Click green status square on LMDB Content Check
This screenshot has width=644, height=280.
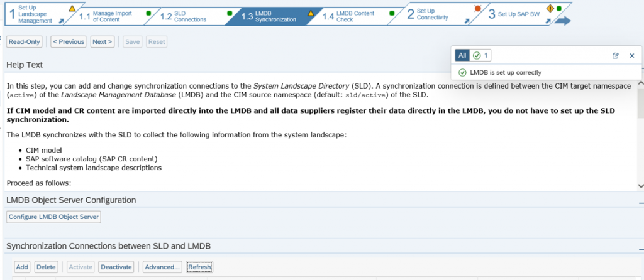tap(392, 13)
